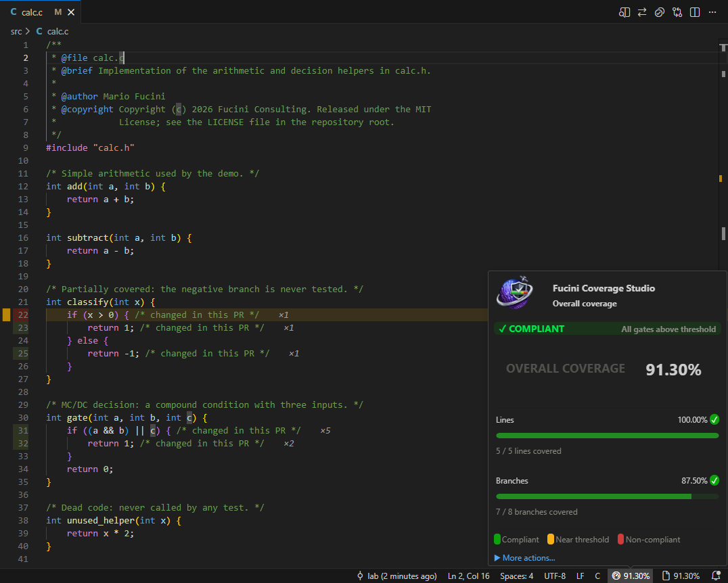Viewport: 728px width, 583px height.
Task: Split the editor with the split icon
Action: point(695,13)
